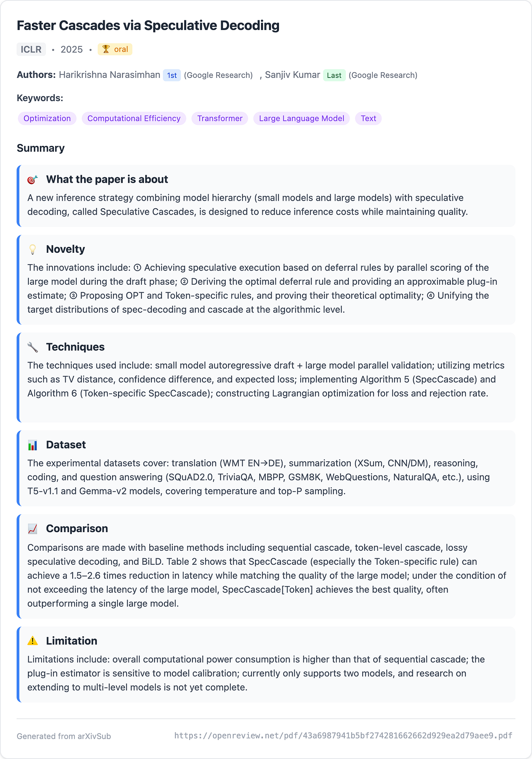Viewport: 532px width, 759px height.
Task: Select the Optimization keyword tag
Action: (x=47, y=119)
